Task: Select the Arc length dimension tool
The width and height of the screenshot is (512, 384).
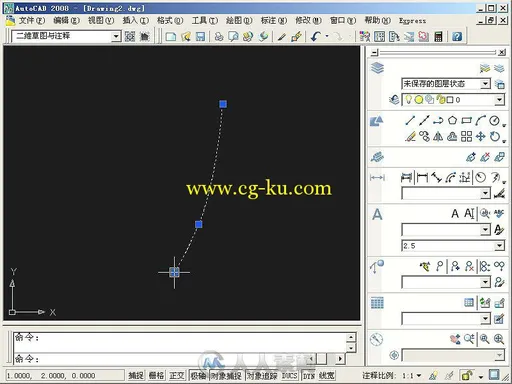Action: 451,177
